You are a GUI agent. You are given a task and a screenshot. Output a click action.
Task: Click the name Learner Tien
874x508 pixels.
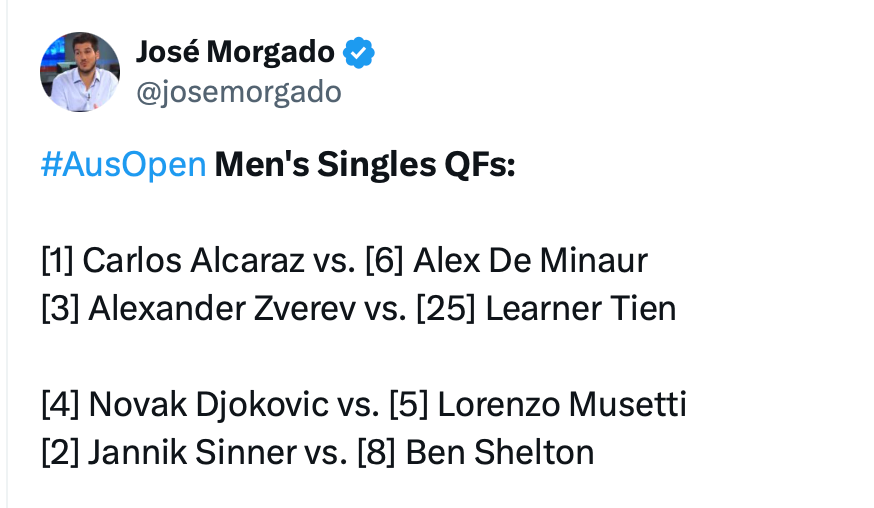tap(580, 308)
